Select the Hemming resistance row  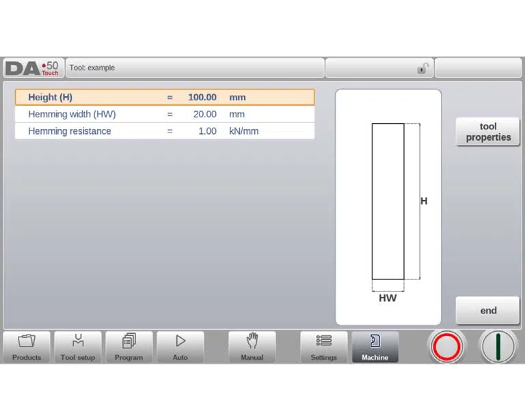tap(165, 130)
